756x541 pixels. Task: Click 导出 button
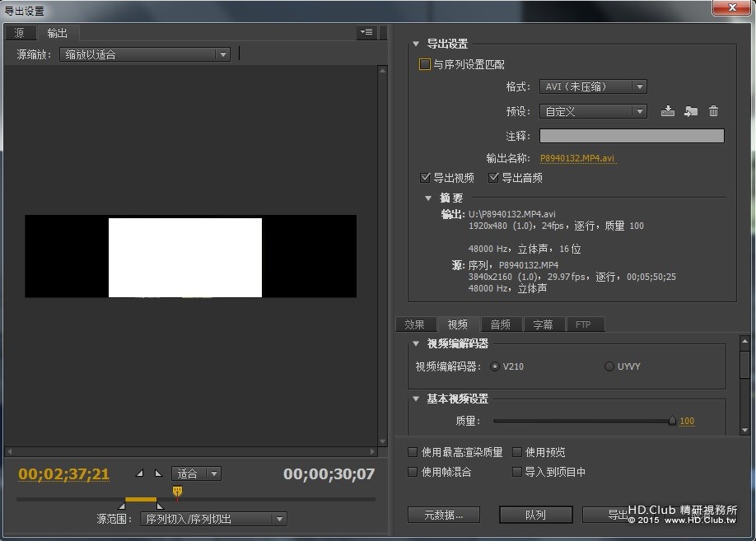(618, 515)
